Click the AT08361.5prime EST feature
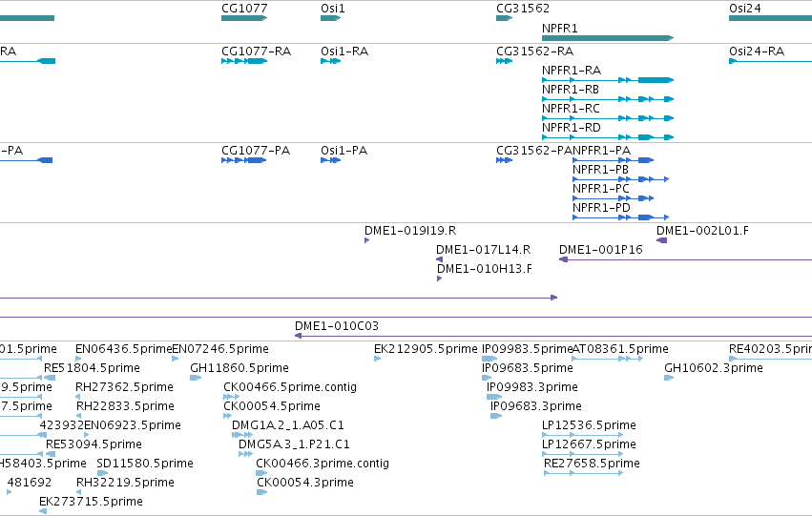Image resolution: width=812 pixels, height=516 pixels. point(608,359)
